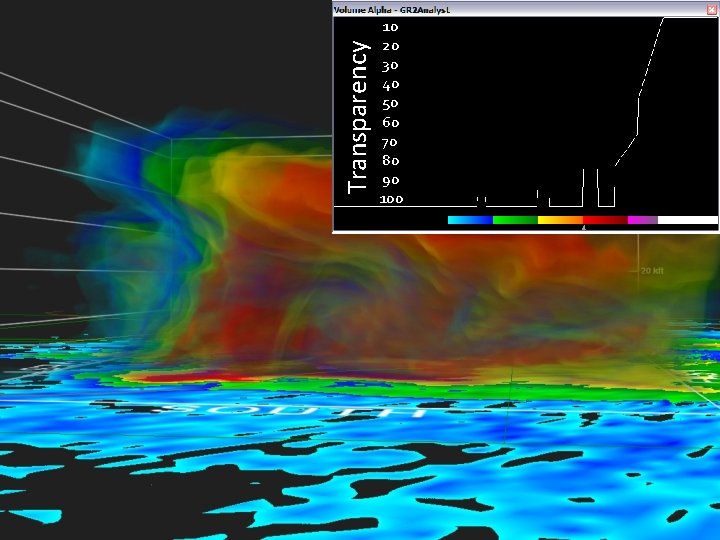Click the '30' transparency axis label
The image size is (720, 540).
click(x=390, y=66)
